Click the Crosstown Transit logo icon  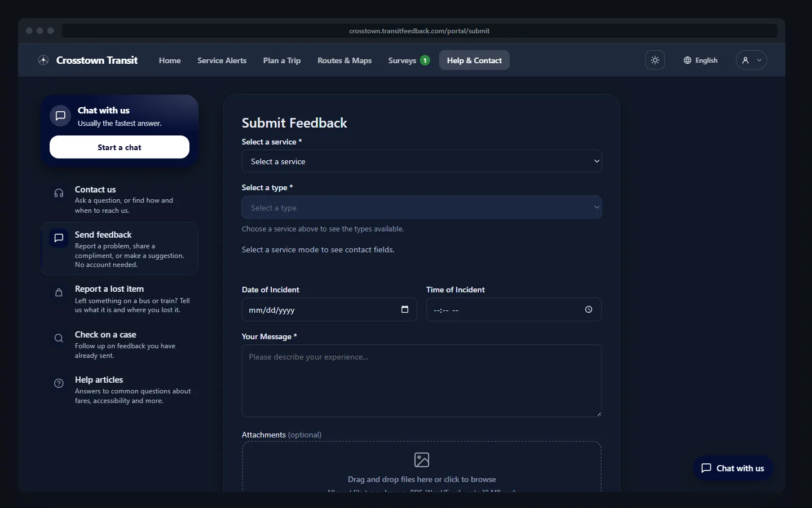pos(43,60)
